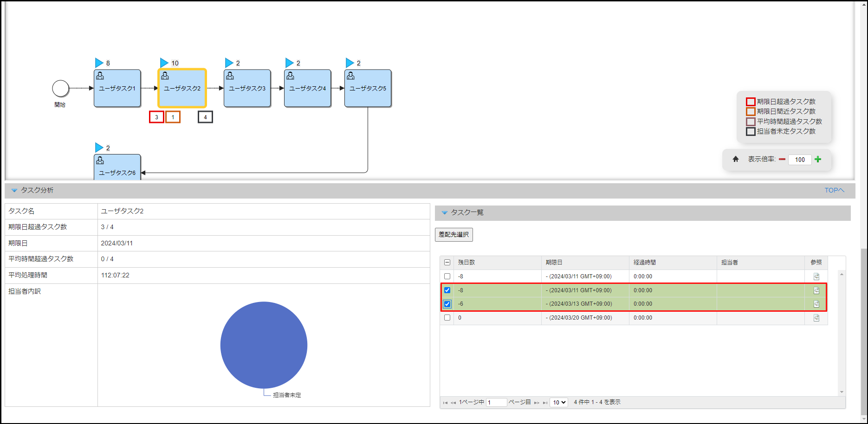
Task: Click the 担当者未定タスク数 legend swatch
Action: coord(751,131)
